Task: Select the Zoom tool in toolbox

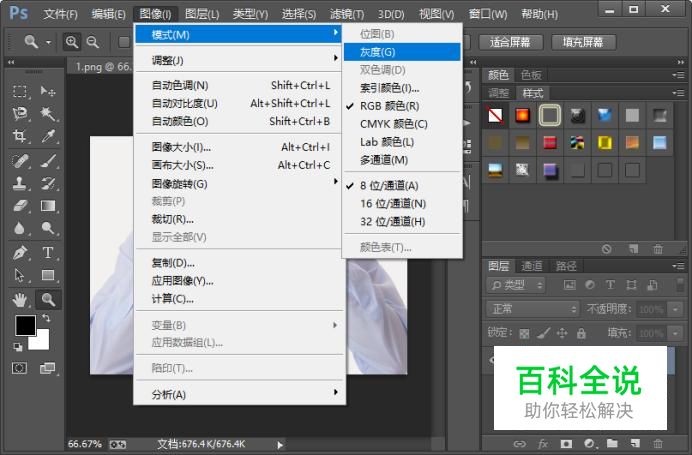Action: (48, 300)
